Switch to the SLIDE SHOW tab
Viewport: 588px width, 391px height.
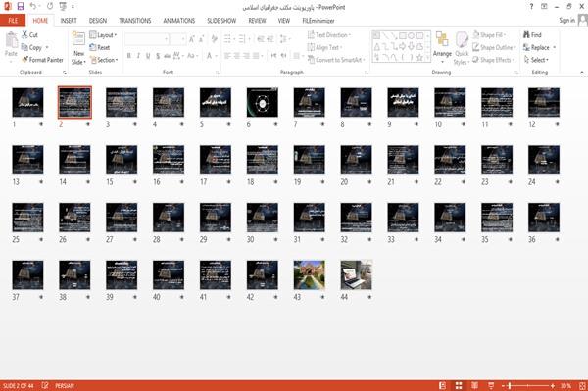click(221, 21)
